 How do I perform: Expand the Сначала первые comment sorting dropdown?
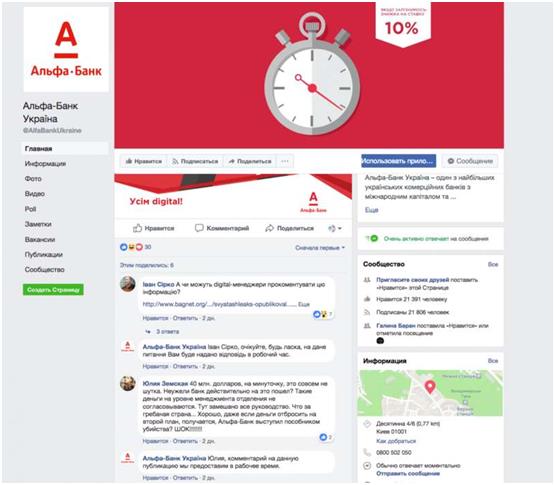[x=320, y=248]
